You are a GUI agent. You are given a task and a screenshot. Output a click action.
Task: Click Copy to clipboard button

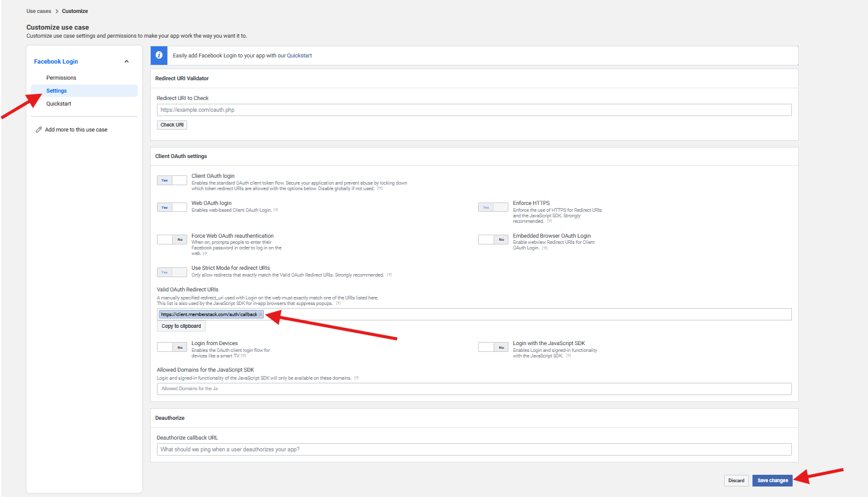(x=181, y=326)
